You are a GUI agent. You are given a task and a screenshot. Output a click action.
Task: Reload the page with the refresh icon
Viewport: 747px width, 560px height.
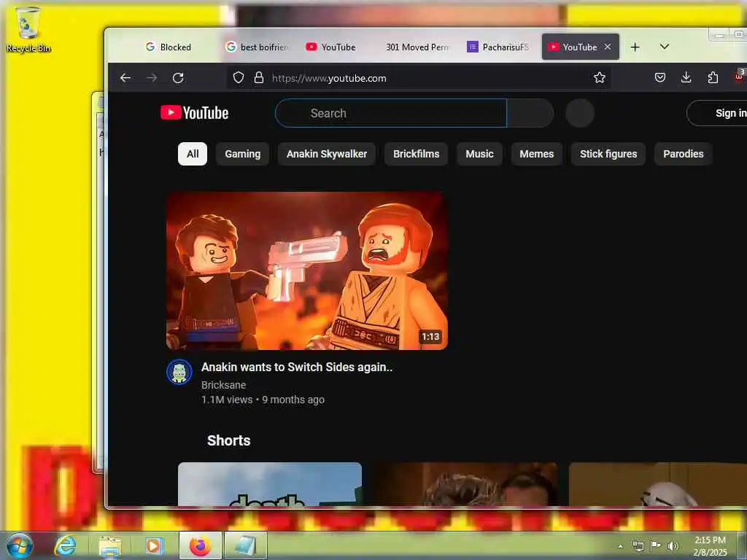(x=178, y=78)
